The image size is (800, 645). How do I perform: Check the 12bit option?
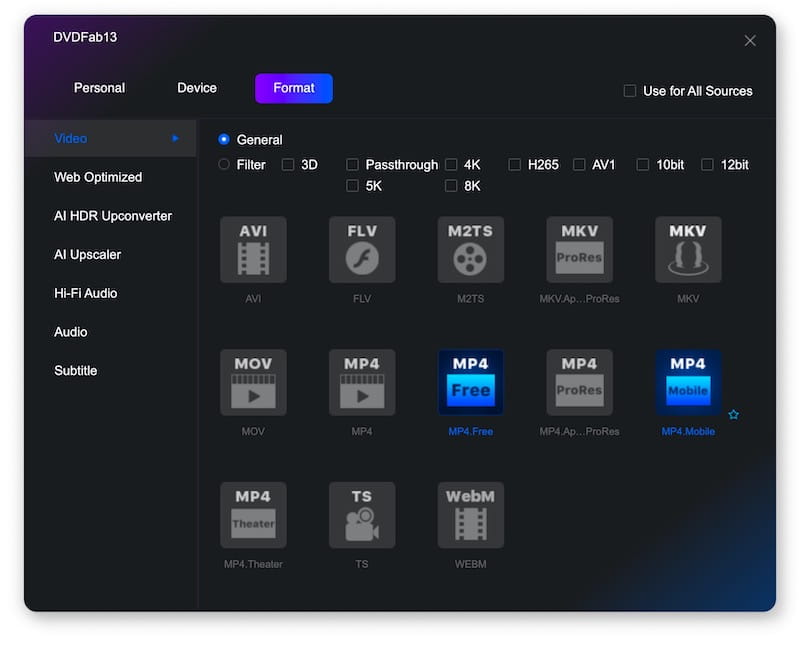pos(707,164)
